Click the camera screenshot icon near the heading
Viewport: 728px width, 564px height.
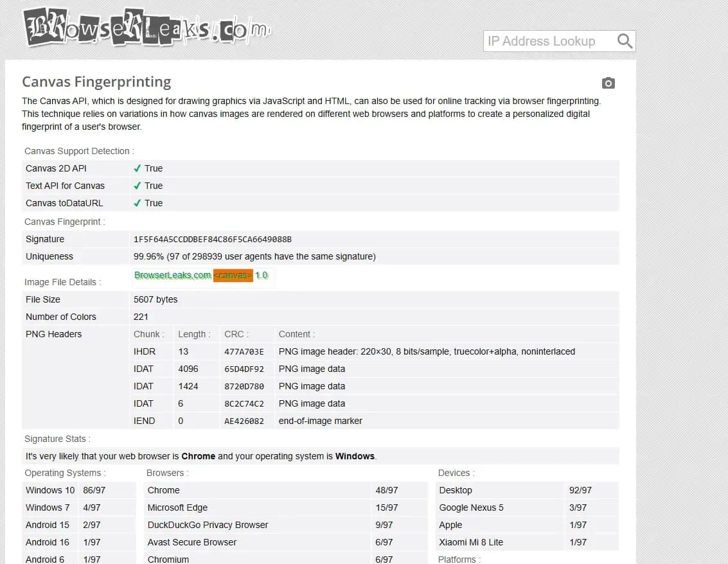(x=608, y=83)
